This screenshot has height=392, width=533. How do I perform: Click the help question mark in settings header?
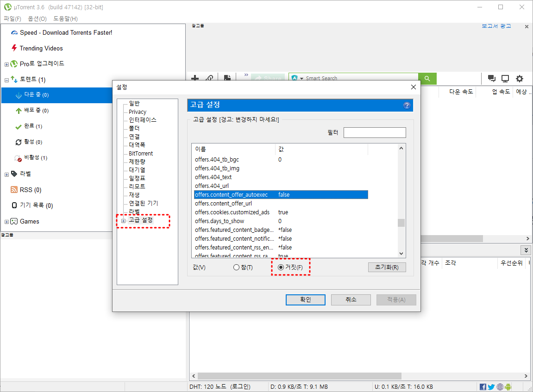click(407, 106)
